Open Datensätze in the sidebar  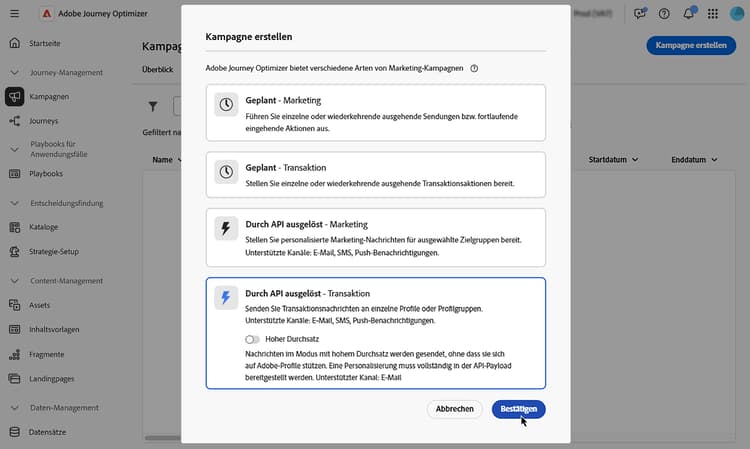(x=47, y=432)
